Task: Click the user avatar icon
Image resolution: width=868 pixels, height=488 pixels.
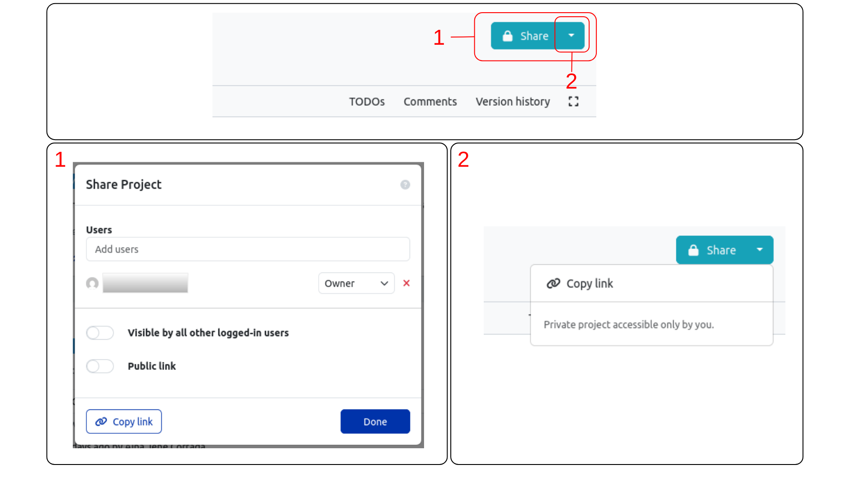Action: click(x=92, y=283)
